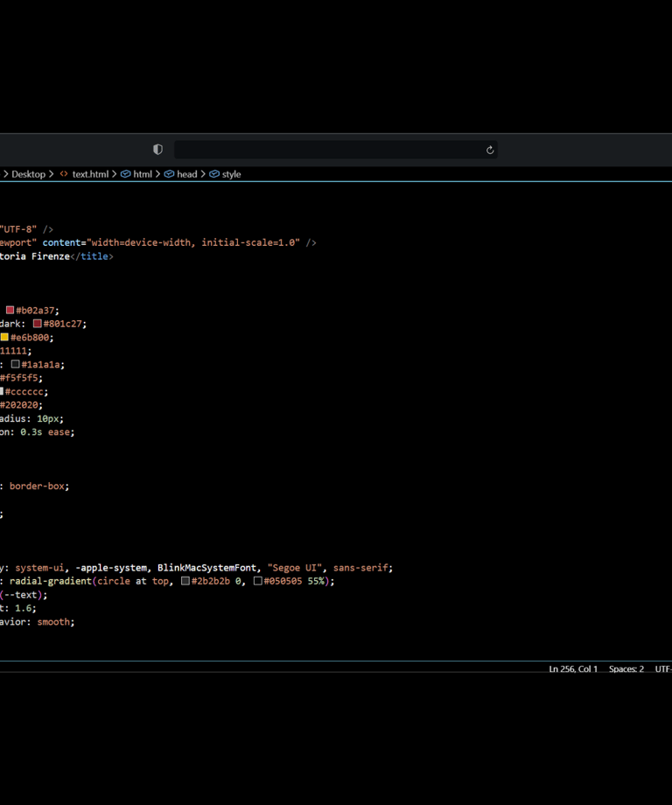
Task: Click the yellow #e6b800 color swatch
Action: pyautogui.click(x=4, y=338)
